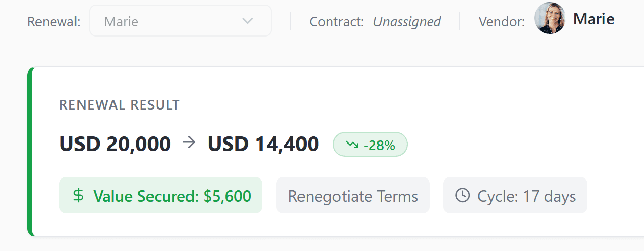Click the Value Secured: $5,600 chip
This screenshot has height=251, width=644.
[x=161, y=196]
